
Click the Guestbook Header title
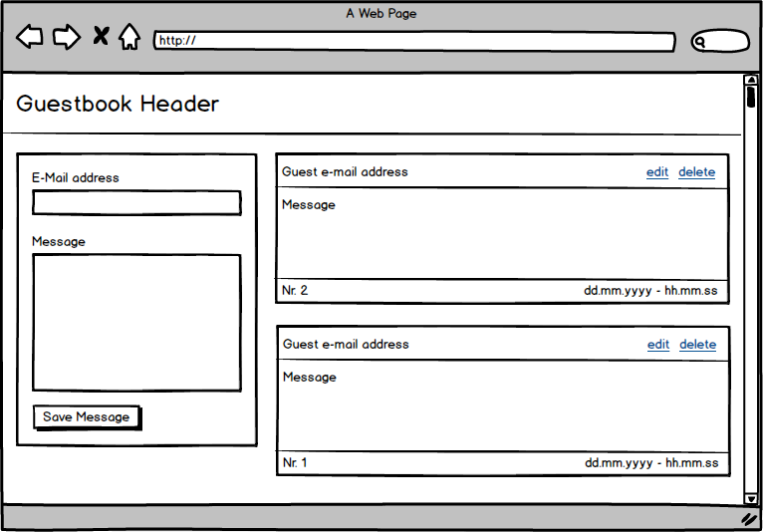[118, 105]
